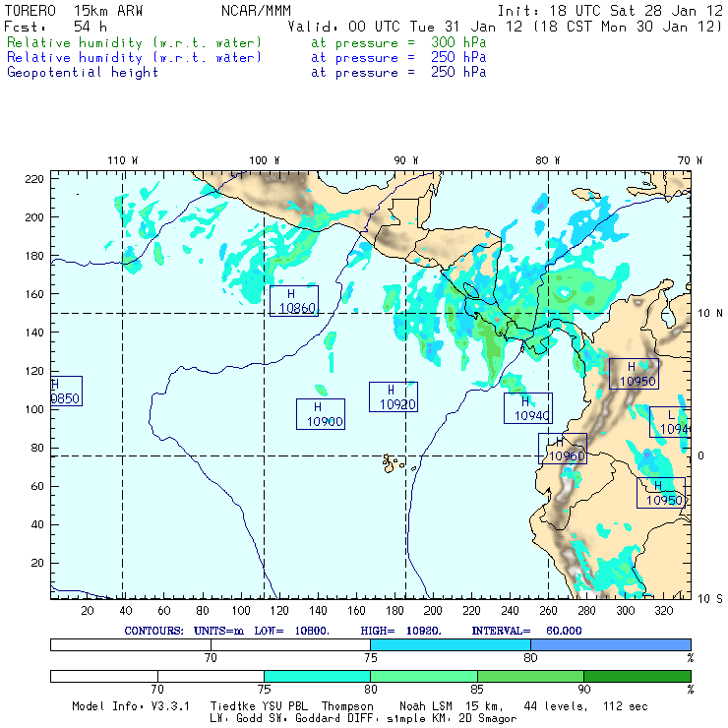Click the green "Relative humidity (w.r.t. water)" label
The width and height of the screenshot is (728, 728).
click(x=134, y=42)
